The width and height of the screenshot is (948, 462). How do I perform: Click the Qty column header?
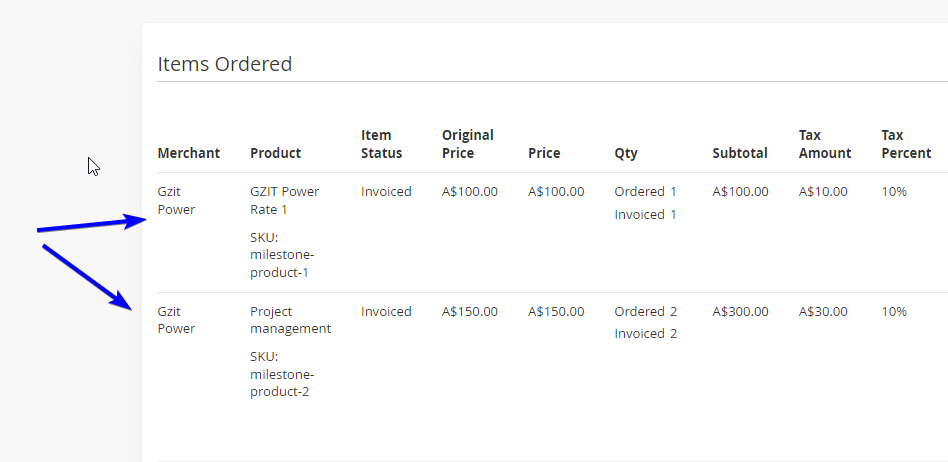[x=626, y=154]
